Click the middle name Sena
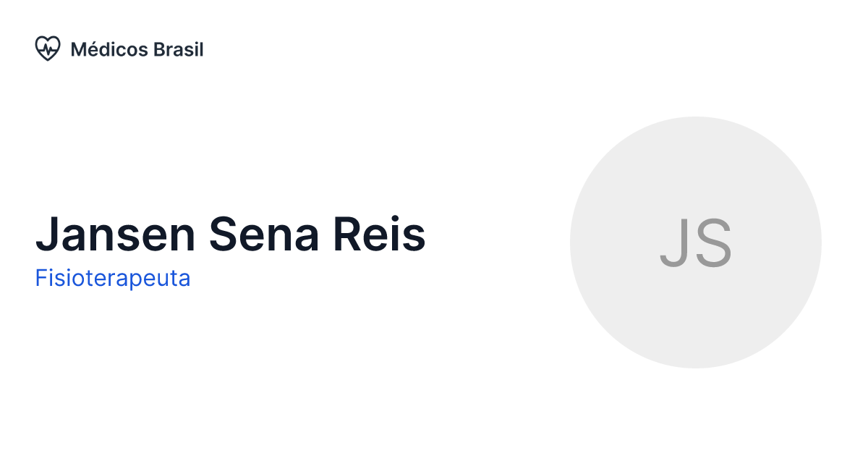The image size is (868, 456). (x=264, y=235)
